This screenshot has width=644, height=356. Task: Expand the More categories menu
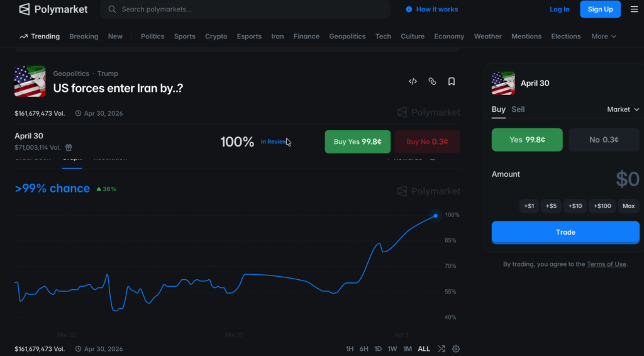point(603,36)
